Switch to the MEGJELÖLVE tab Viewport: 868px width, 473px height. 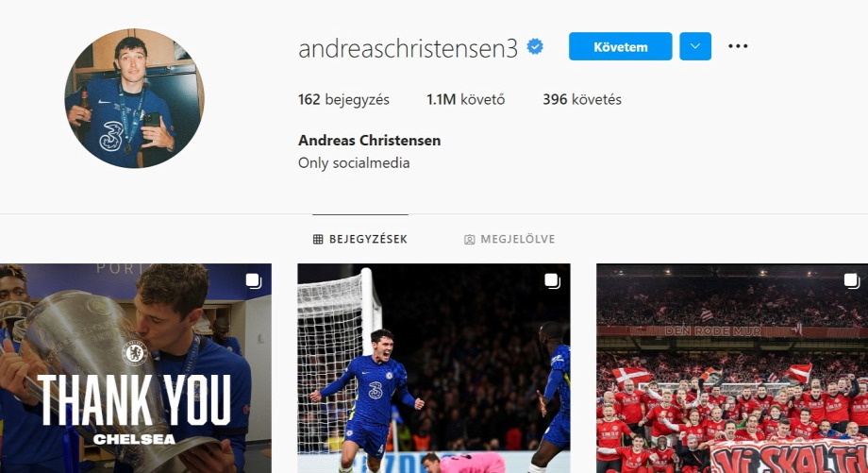click(509, 239)
